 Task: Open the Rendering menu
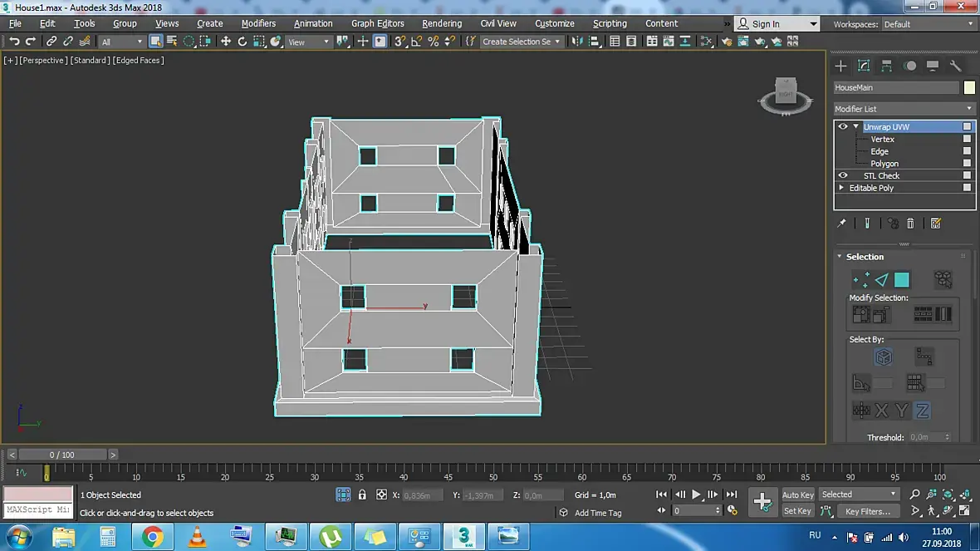[442, 23]
